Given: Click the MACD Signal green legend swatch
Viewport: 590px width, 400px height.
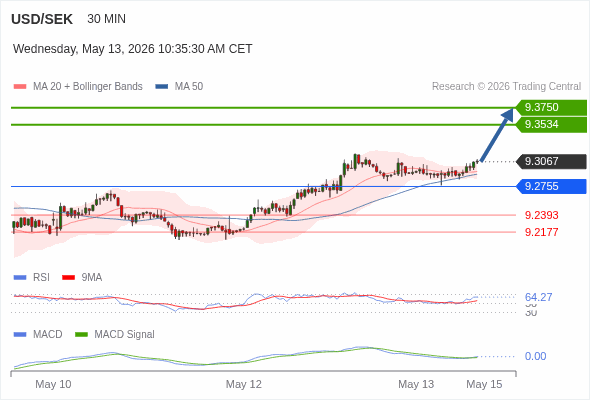Looking at the screenshot, I should point(81,335).
